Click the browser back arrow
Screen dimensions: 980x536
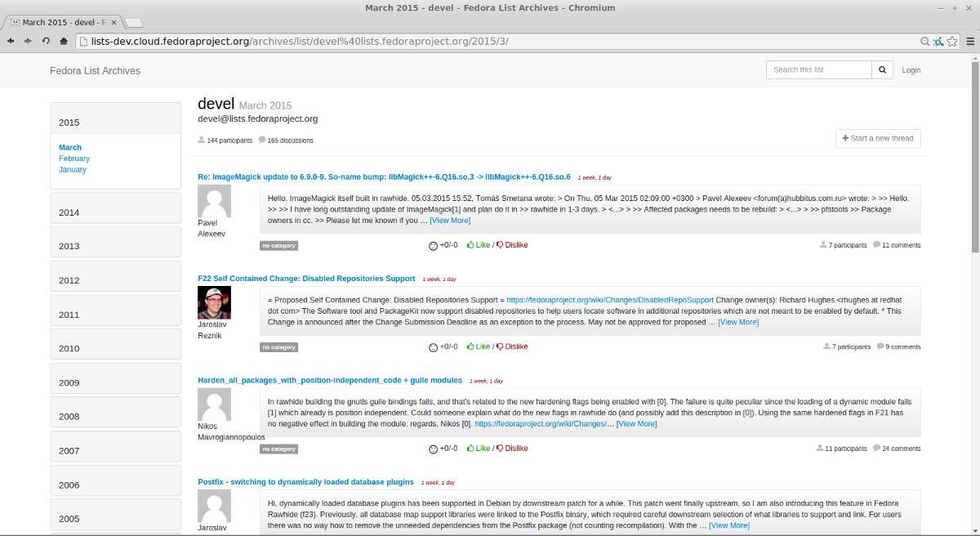pyautogui.click(x=11, y=41)
